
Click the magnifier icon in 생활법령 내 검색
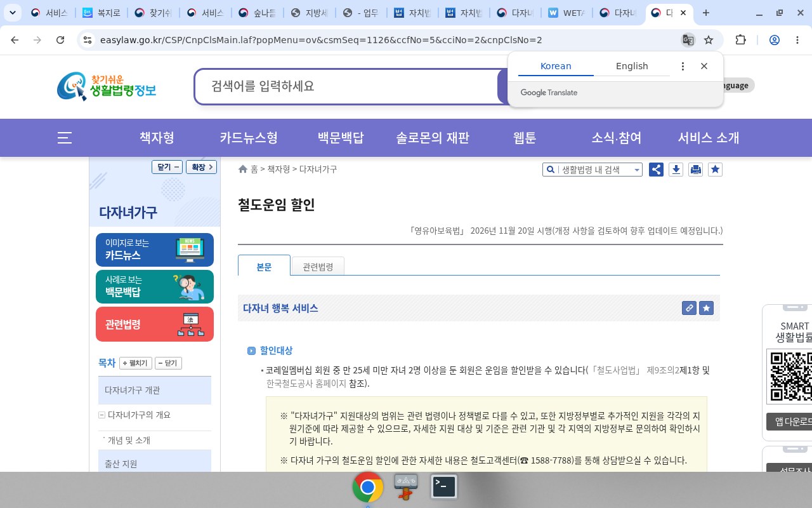[x=549, y=170]
